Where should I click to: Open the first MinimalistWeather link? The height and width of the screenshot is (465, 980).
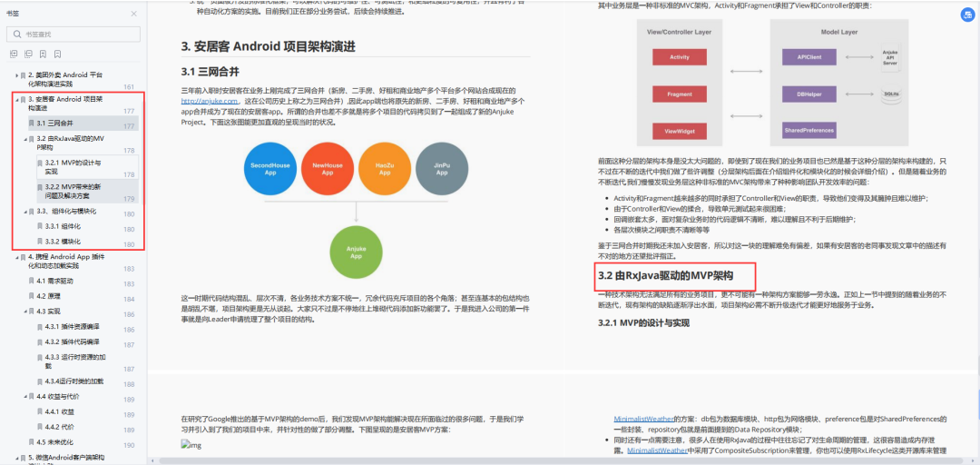click(x=643, y=418)
